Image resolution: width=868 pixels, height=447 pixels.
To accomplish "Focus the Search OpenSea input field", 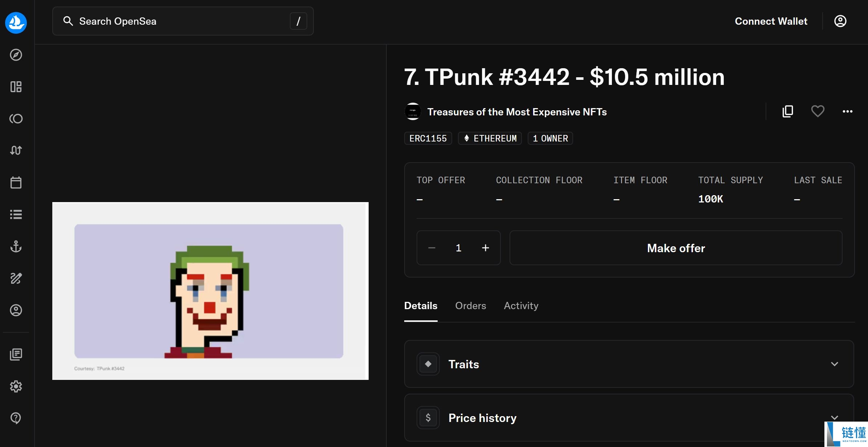I will 183,21.
